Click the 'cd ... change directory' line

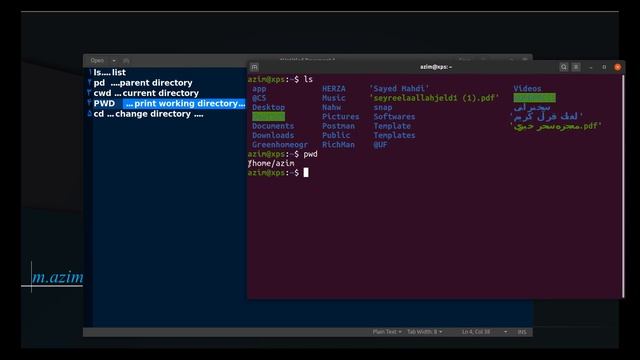coord(149,114)
